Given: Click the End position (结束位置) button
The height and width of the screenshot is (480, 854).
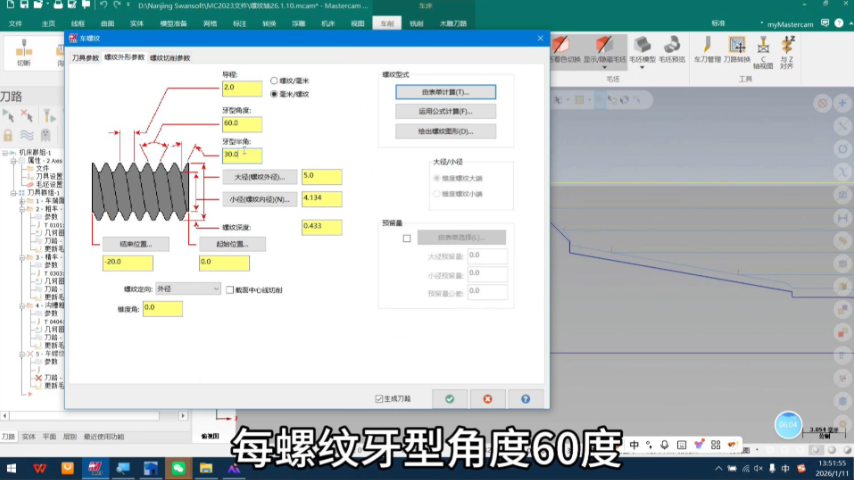Looking at the screenshot, I should [x=136, y=244].
